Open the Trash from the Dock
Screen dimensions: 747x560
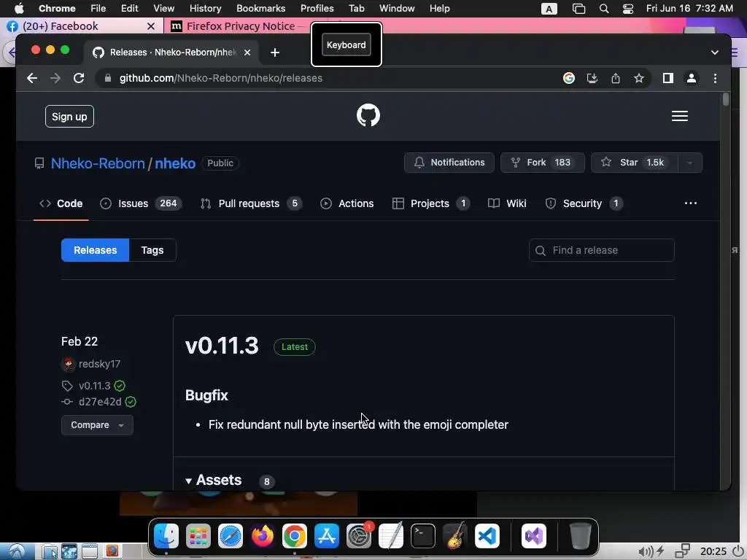(x=580, y=536)
